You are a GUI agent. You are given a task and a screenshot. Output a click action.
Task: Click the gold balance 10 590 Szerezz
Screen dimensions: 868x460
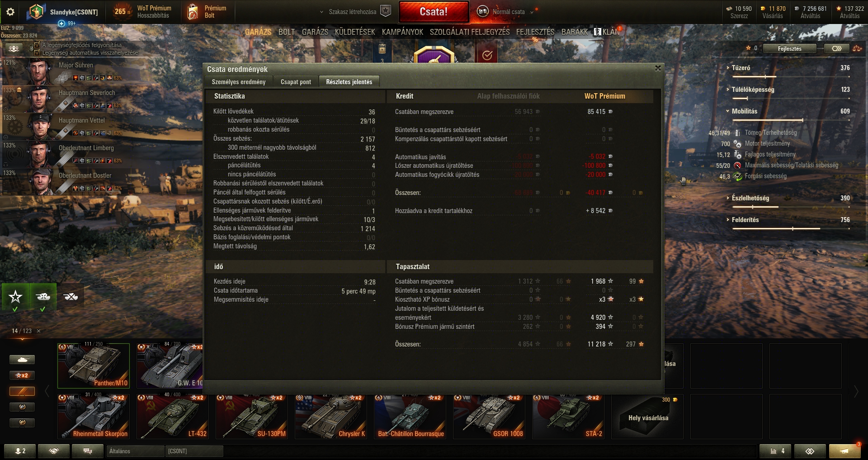pos(739,12)
